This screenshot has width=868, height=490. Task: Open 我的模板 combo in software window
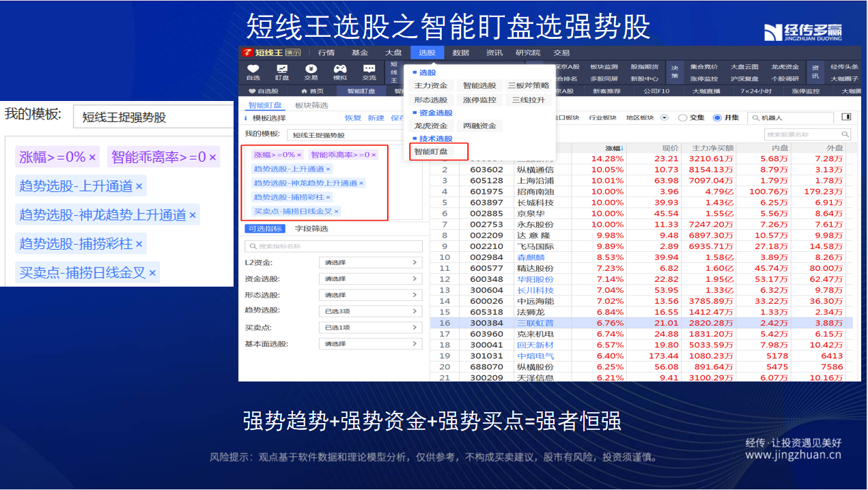pyautogui.click(x=354, y=135)
